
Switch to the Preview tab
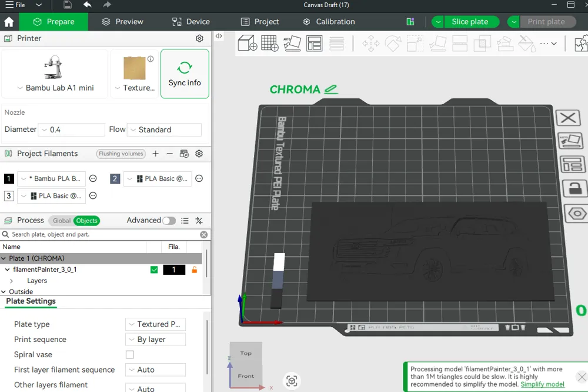tap(122, 22)
